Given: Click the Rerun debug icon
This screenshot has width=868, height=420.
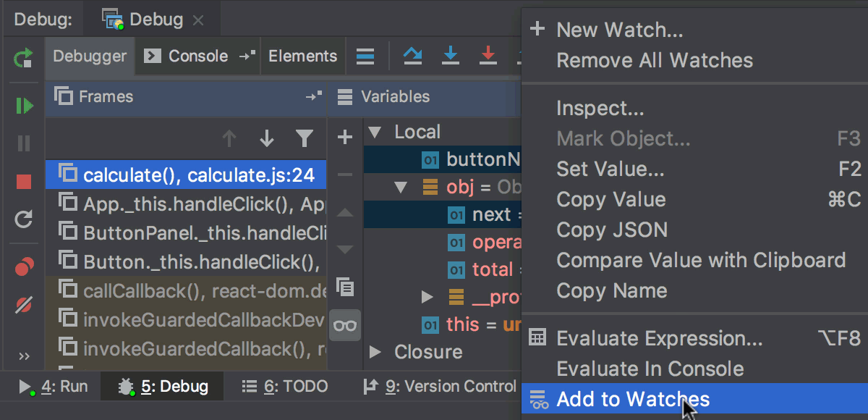Looking at the screenshot, I should pyautogui.click(x=23, y=57).
